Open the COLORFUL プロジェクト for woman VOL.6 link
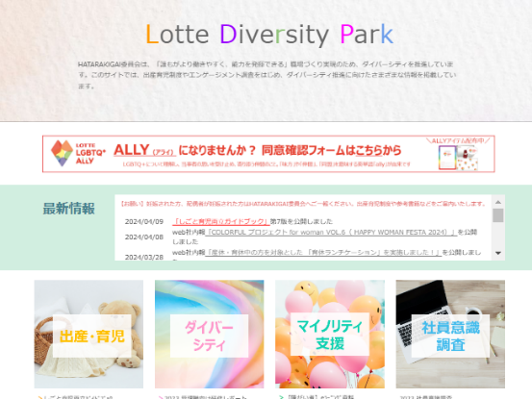 (331, 233)
